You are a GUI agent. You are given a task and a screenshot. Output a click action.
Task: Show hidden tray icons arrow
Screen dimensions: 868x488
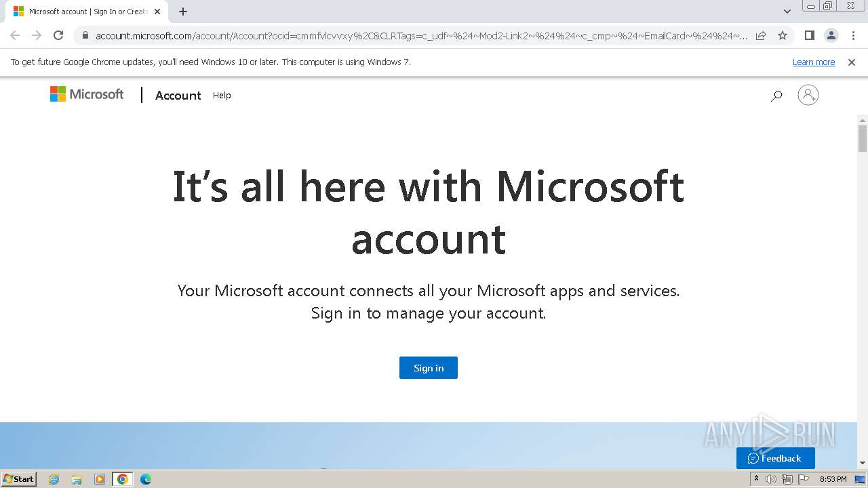coord(756,479)
